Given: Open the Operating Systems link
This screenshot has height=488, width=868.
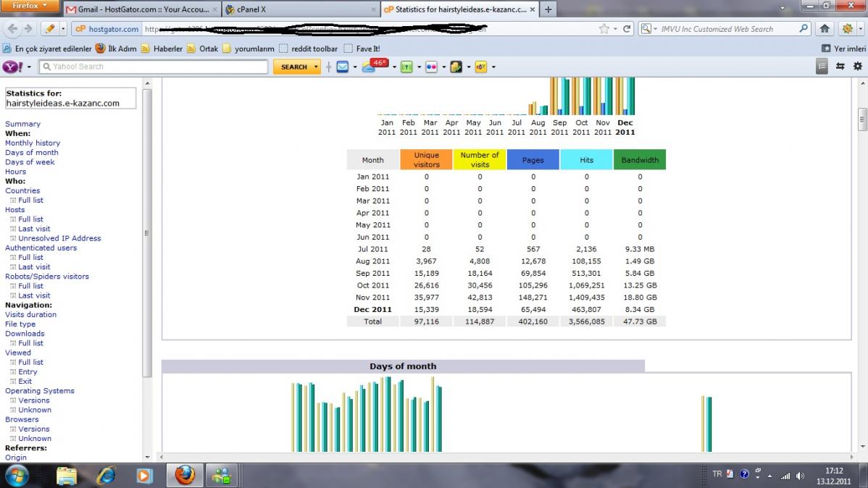Looking at the screenshot, I should pyautogui.click(x=39, y=391).
